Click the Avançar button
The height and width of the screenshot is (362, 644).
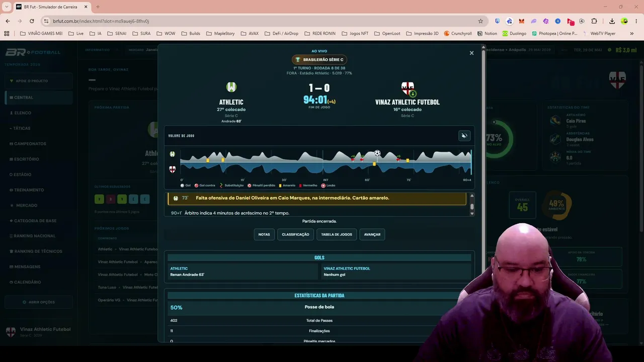pyautogui.click(x=372, y=234)
